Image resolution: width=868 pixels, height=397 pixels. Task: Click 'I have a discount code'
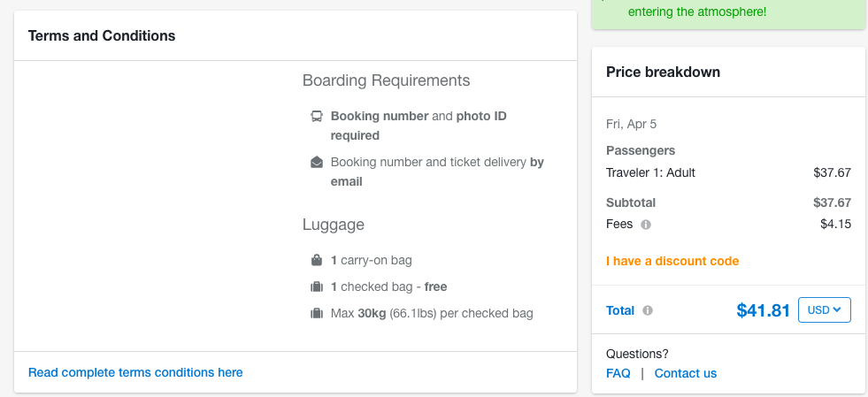[672, 261]
